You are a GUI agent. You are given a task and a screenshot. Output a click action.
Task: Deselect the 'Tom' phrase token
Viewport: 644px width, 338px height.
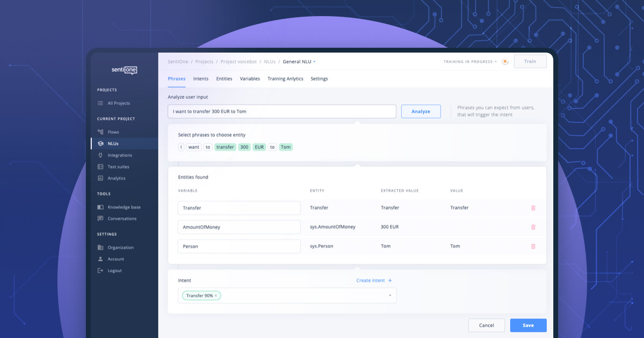tap(286, 146)
